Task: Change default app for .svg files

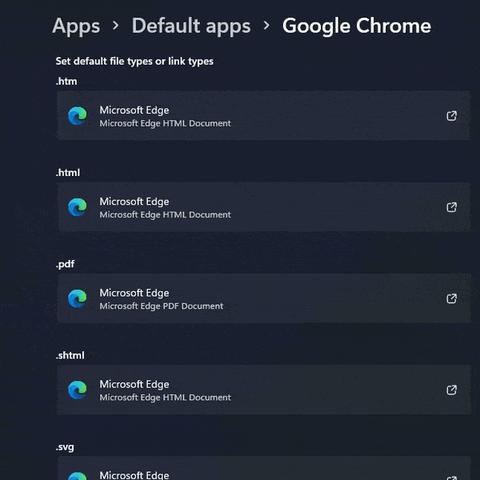Action: click(263, 468)
